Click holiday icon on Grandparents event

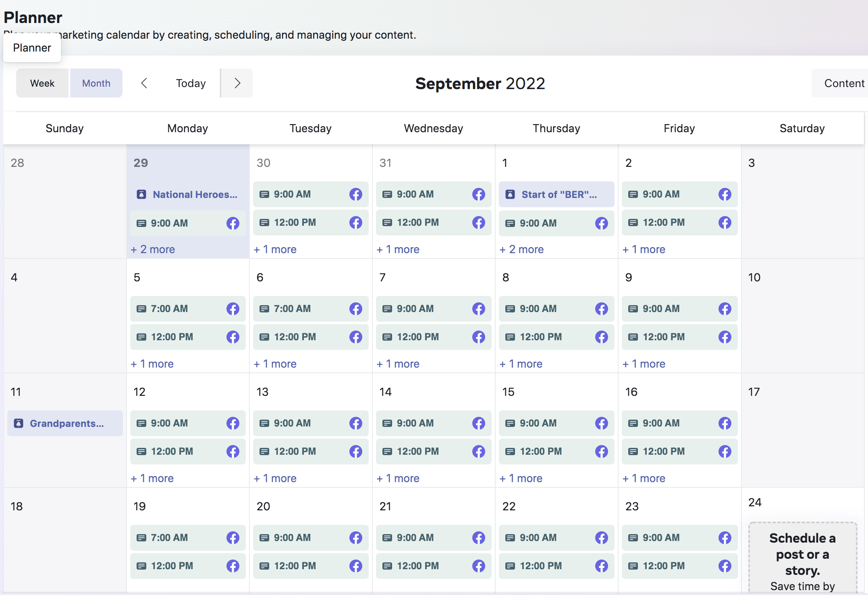tap(19, 423)
